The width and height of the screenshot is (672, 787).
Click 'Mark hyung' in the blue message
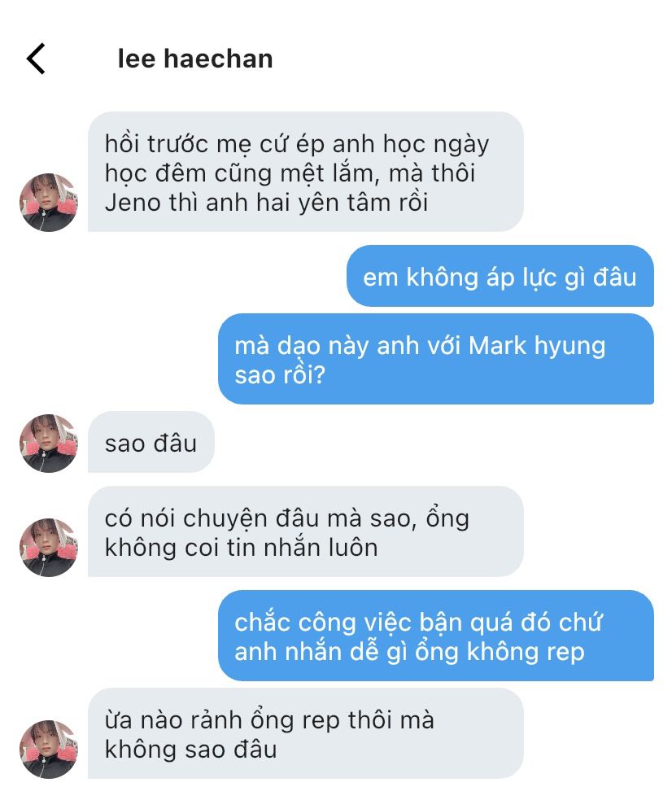tap(537, 347)
